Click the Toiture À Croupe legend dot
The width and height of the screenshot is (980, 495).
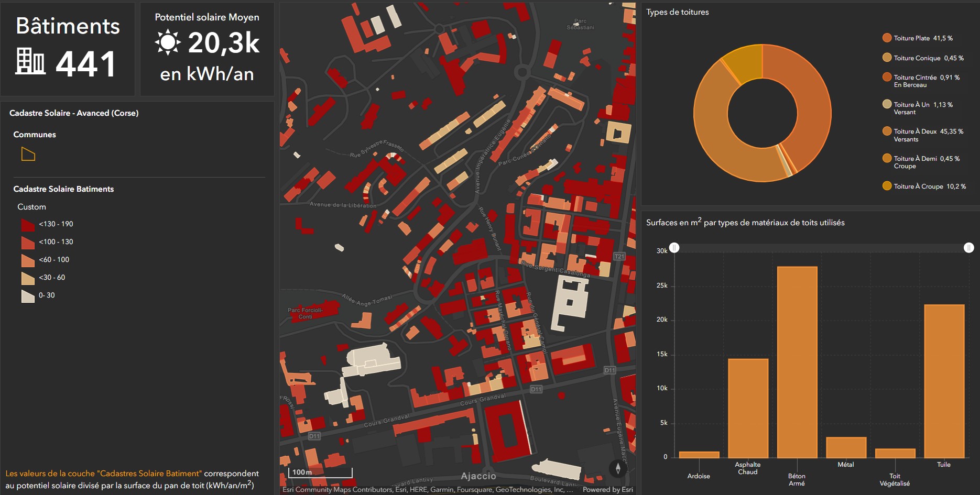(887, 186)
